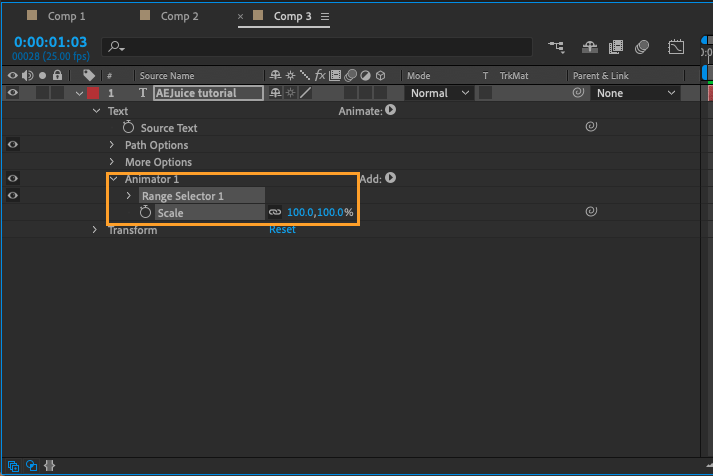Click the lock column header icon
The height and width of the screenshot is (476, 713).
(57, 75)
